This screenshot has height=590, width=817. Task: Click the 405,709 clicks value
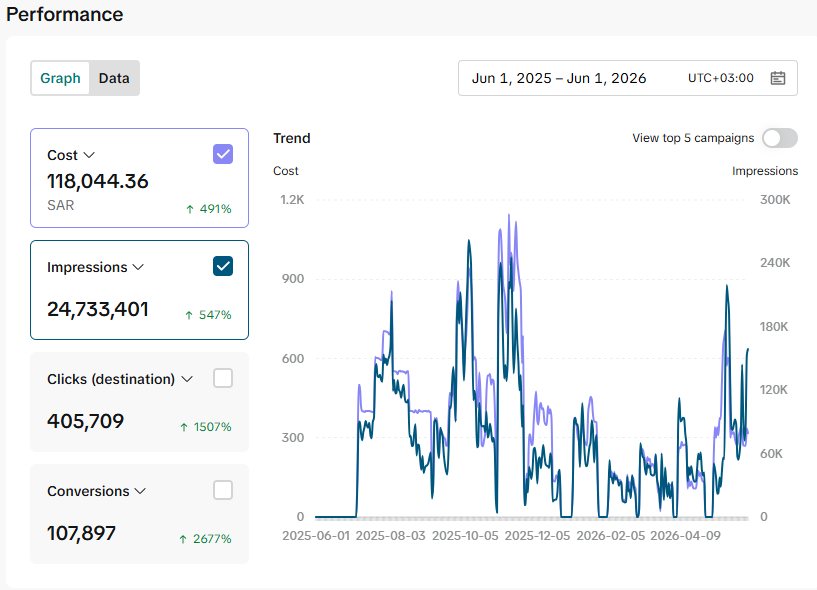[85, 421]
